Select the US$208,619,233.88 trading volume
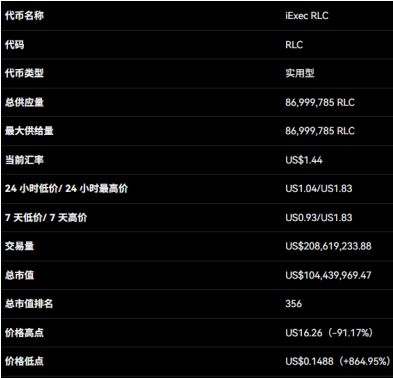393x378 pixels. 328,246
